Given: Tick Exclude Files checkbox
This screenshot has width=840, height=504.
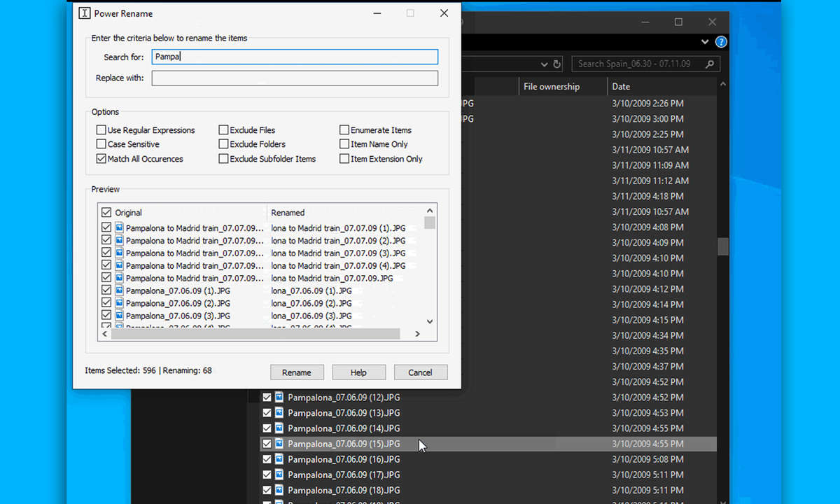Looking at the screenshot, I should coord(223,130).
